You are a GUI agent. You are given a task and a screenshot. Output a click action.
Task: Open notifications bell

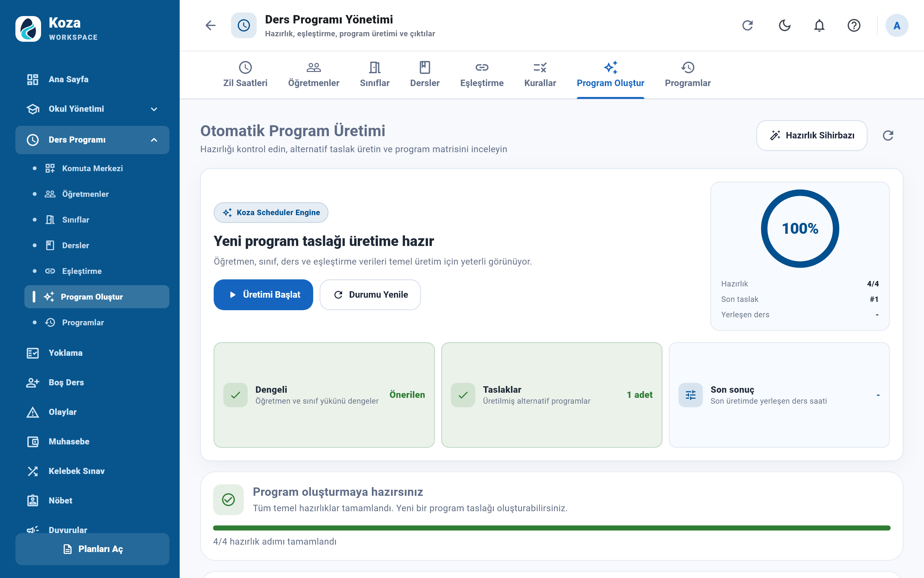click(819, 26)
